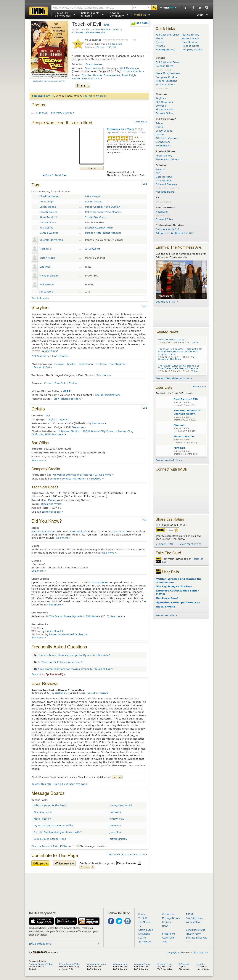Open the Available at Amazon badge
238x980 pixels.
pos(89,921)
